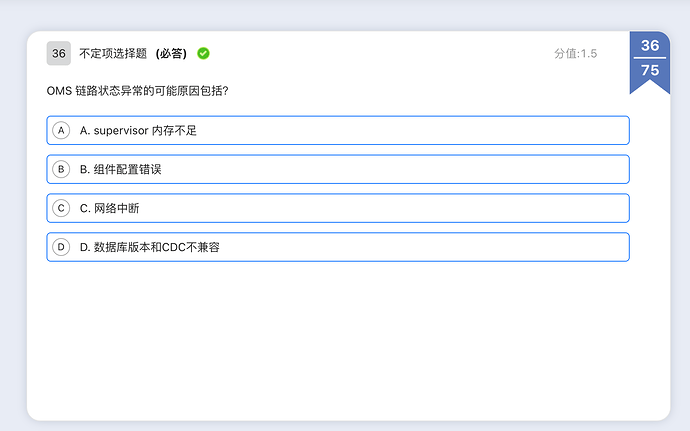Click the 36/75 bookmark progress ribbon
Viewport: 690px width, 431px height.
(650, 62)
